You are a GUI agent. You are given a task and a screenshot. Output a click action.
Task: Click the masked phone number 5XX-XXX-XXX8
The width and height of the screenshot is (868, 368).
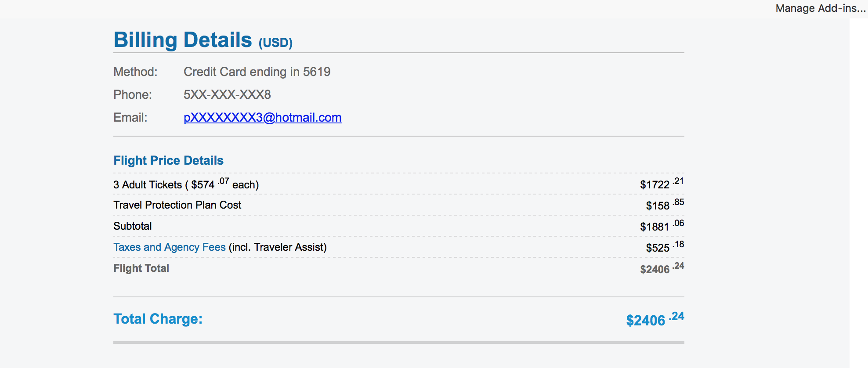coord(227,95)
